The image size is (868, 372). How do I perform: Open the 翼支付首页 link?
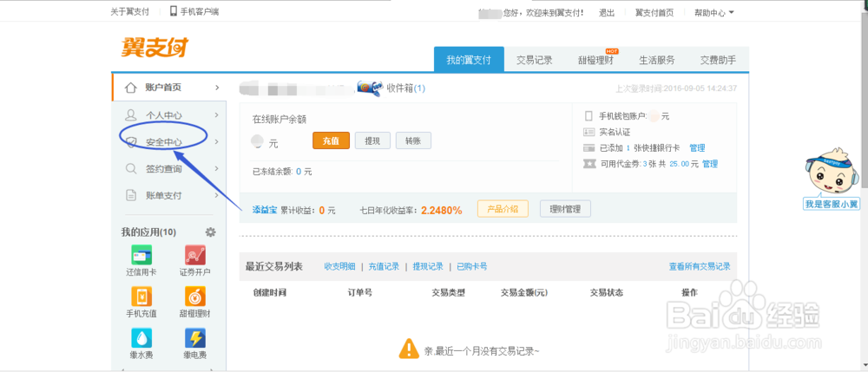pyautogui.click(x=654, y=13)
